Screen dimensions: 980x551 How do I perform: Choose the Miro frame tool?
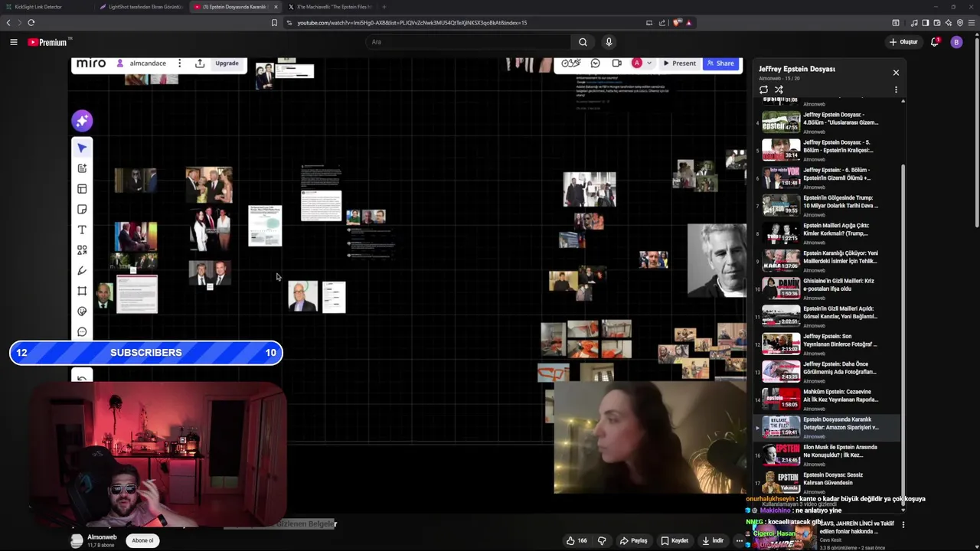82,291
